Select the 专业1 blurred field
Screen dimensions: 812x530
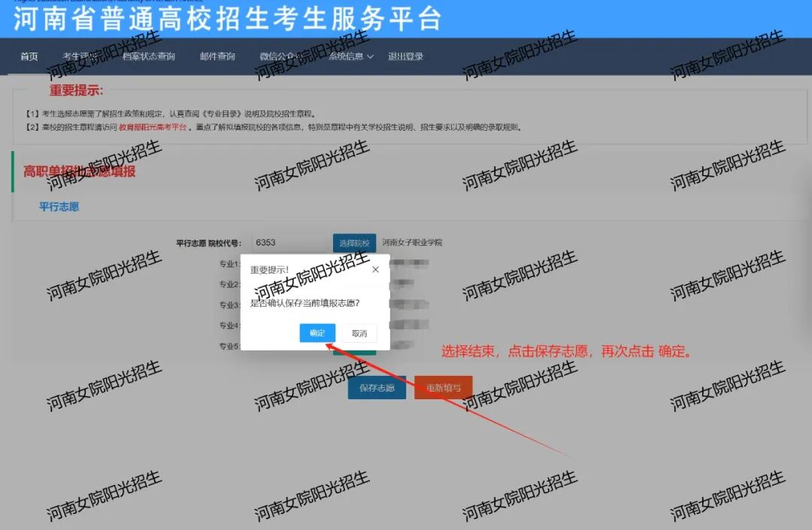[x=408, y=263]
